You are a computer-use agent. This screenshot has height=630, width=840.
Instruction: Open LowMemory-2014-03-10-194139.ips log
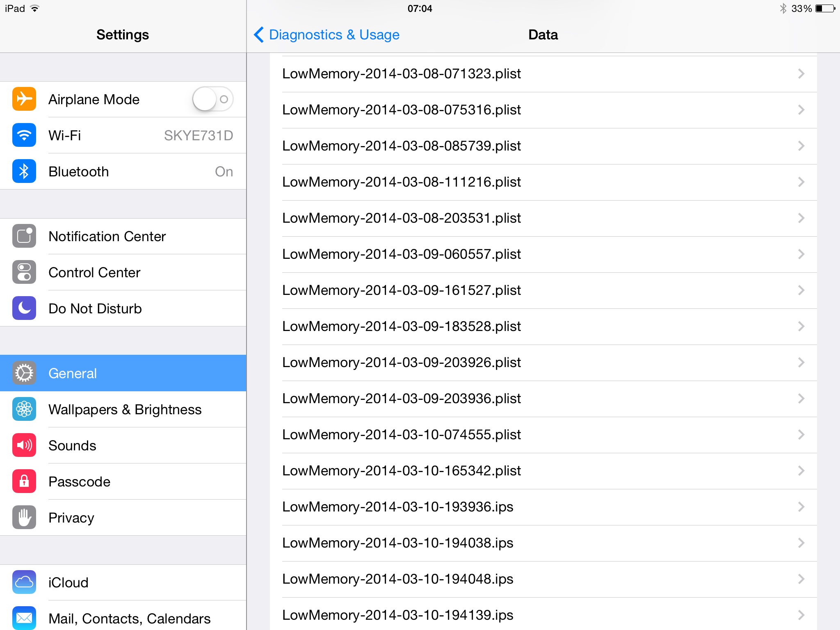(543, 614)
